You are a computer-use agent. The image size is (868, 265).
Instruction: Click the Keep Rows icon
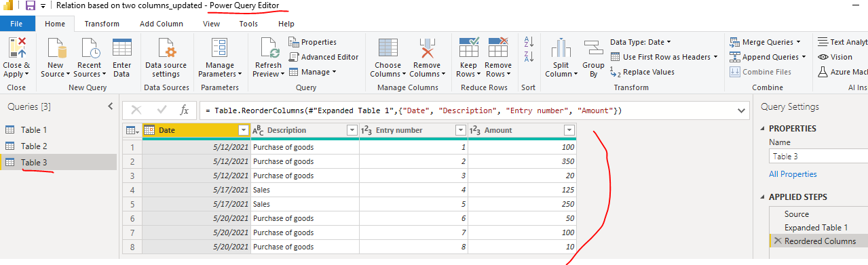[x=470, y=48]
